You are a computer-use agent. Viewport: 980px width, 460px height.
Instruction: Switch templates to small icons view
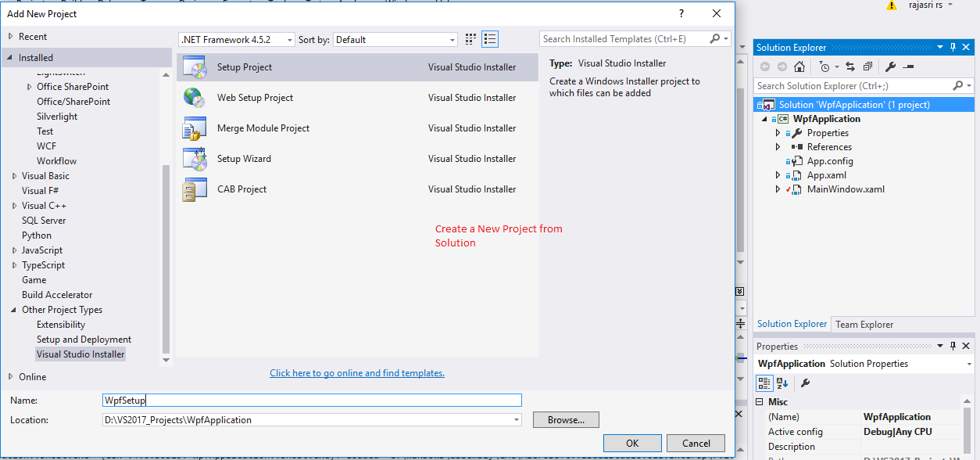point(470,39)
